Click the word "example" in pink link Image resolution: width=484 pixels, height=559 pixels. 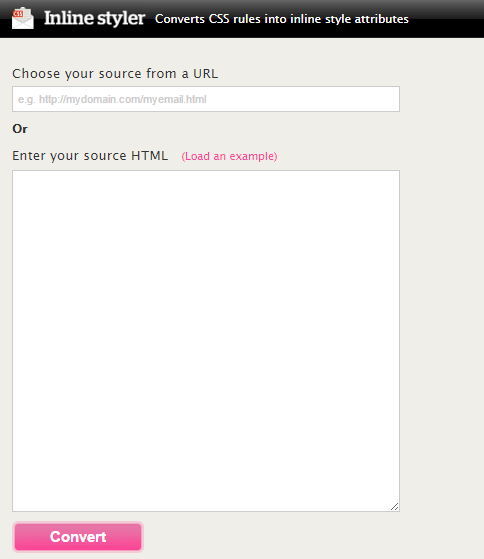(253, 156)
